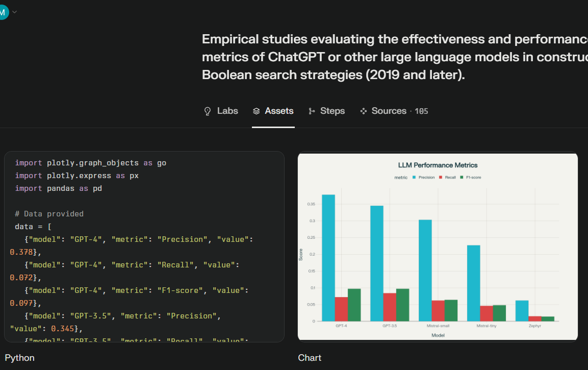Image resolution: width=588 pixels, height=370 pixels.
Task: Open the LLM Performance Metrics chart thumbnail
Action: click(438, 246)
